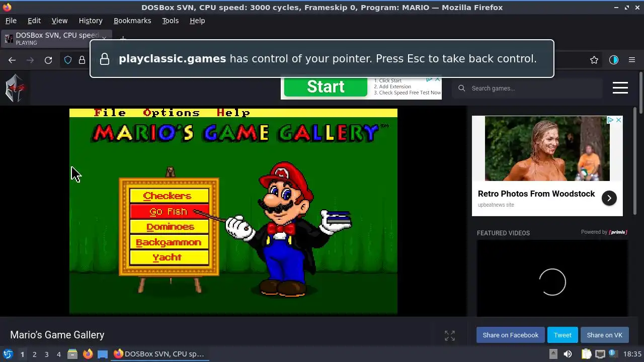Viewport: 644px width, 362px height.
Task: Click the Mario's Game Gallery page title
Action: click(57, 335)
